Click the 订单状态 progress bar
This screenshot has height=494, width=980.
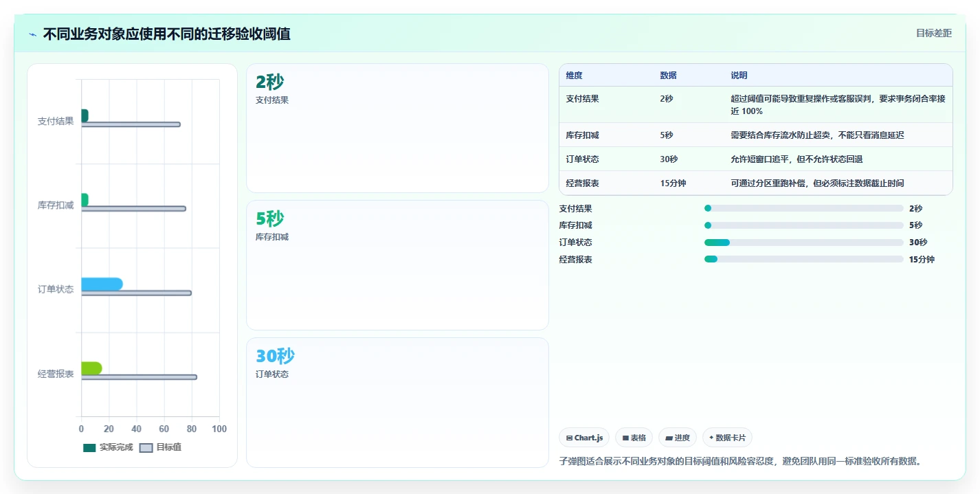tap(803, 243)
